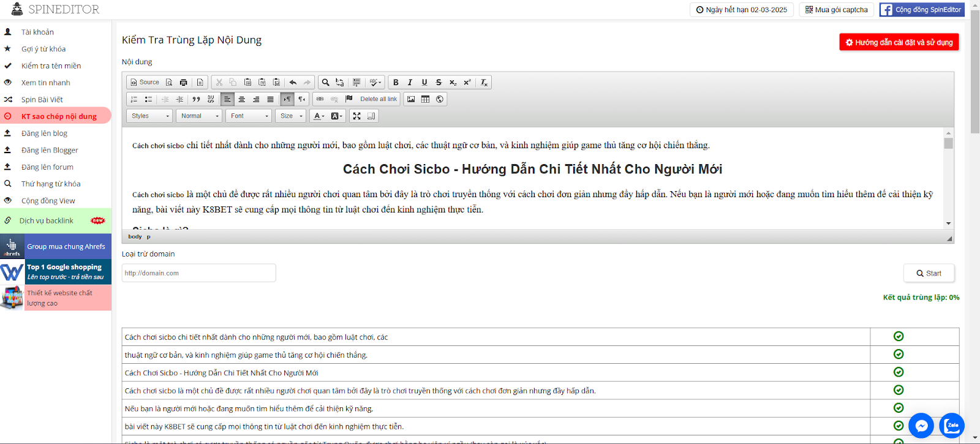The width and height of the screenshot is (980, 444).
Task: Click Hướng dẫn cài đặt và sử dụng
Action: (899, 42)
